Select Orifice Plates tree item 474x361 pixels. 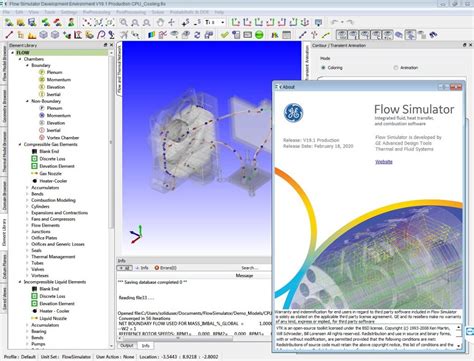(44, 238)
